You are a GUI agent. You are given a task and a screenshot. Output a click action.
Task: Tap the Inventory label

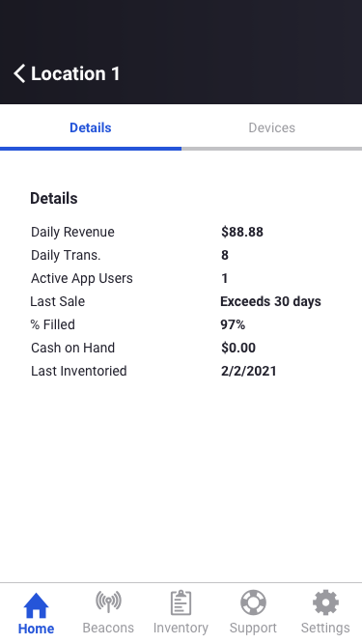click(181, 628)
